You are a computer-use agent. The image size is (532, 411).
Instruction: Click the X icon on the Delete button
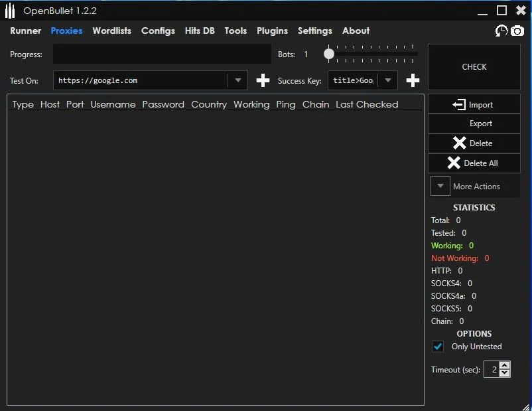tap(460, 143)
